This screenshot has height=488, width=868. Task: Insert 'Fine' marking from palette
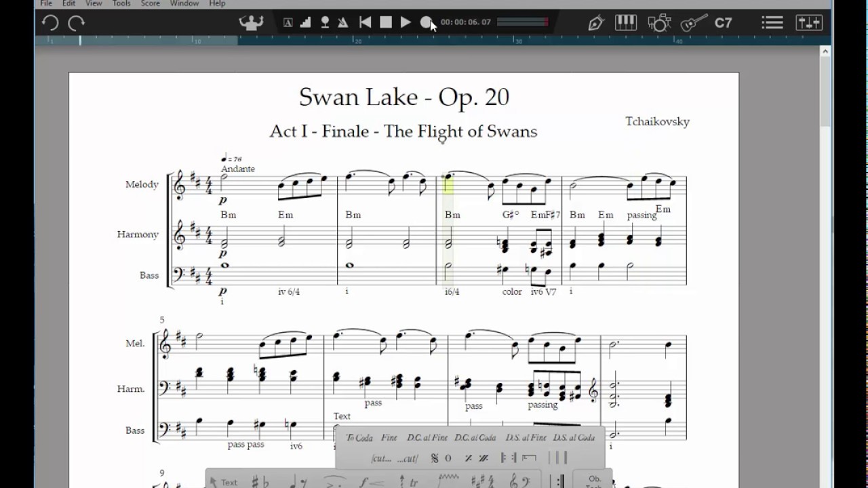(x=389, y=438)
